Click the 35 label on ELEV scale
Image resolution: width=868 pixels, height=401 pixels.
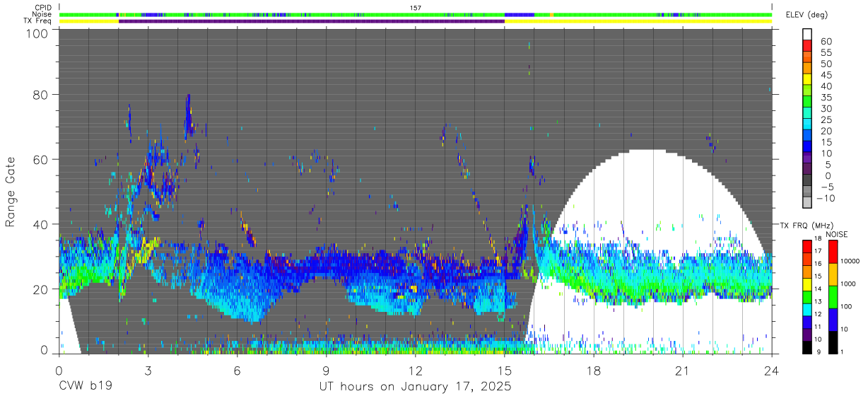tap(826, 98)
